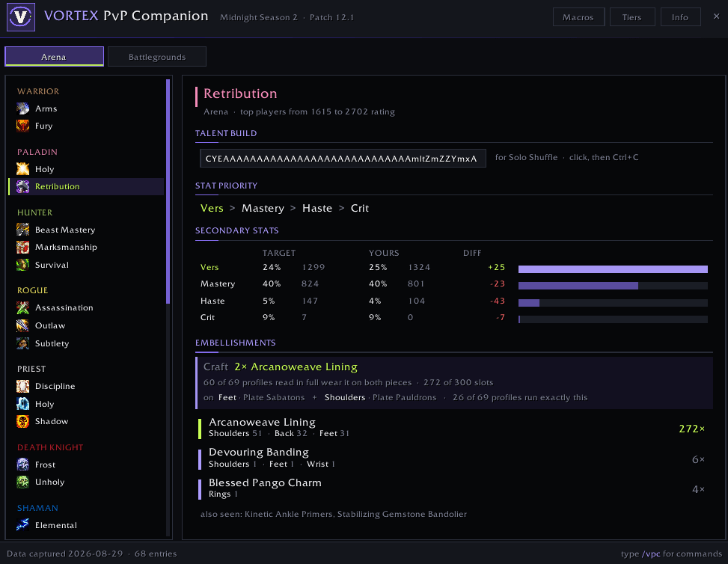Switch to the Battlegrounds tab
The width and height of the screenshot is (728, 564).
(157, 57)
